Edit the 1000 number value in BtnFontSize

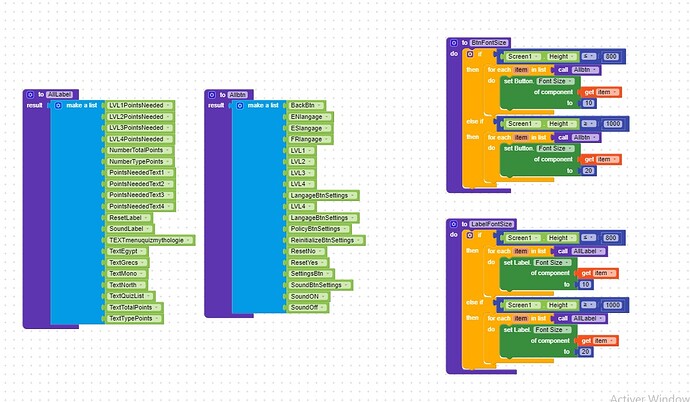(x=613, y=124)
